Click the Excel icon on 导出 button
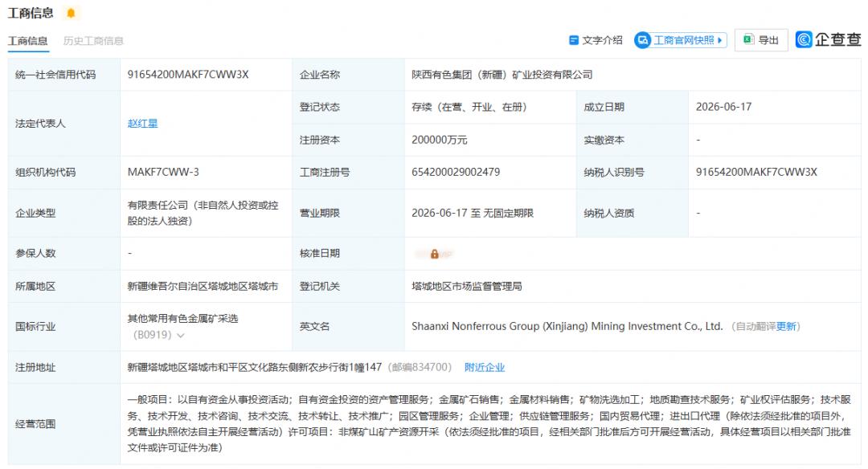This screenshot has width=868, height=469. pyautogui.click(x=748, y=40)
